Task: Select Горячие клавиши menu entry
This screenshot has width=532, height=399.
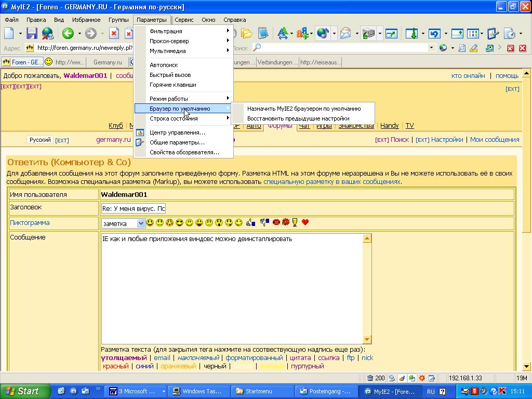Action: (x=183, y=85)
